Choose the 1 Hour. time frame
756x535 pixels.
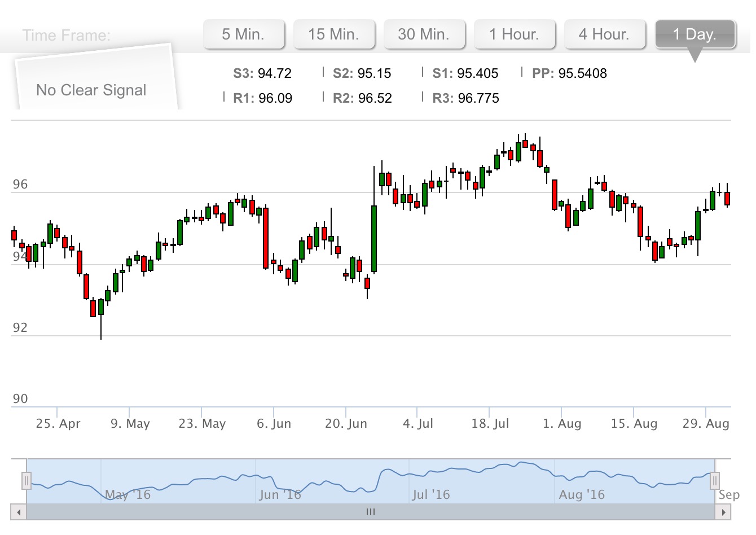515,34
